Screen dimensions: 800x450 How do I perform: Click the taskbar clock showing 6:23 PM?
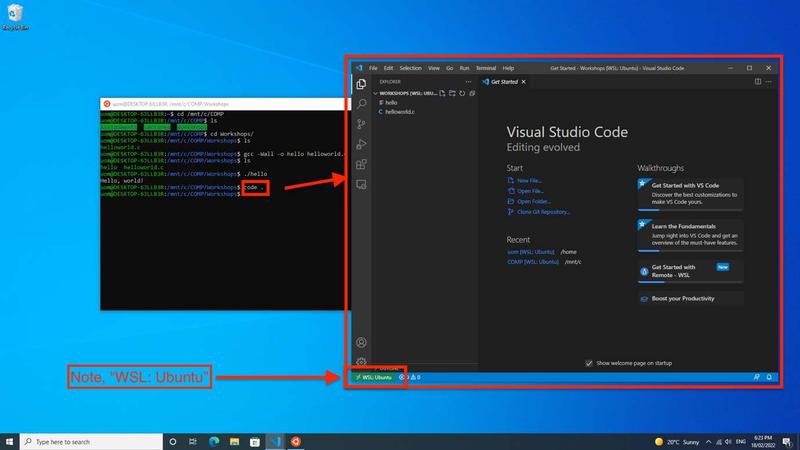(763, 441)
